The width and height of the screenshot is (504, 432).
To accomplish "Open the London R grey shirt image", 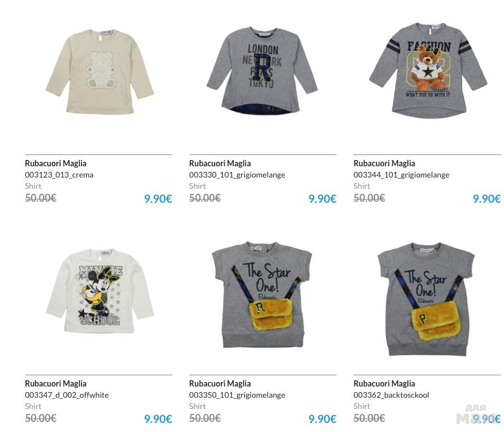I will (x=262, y=71).
